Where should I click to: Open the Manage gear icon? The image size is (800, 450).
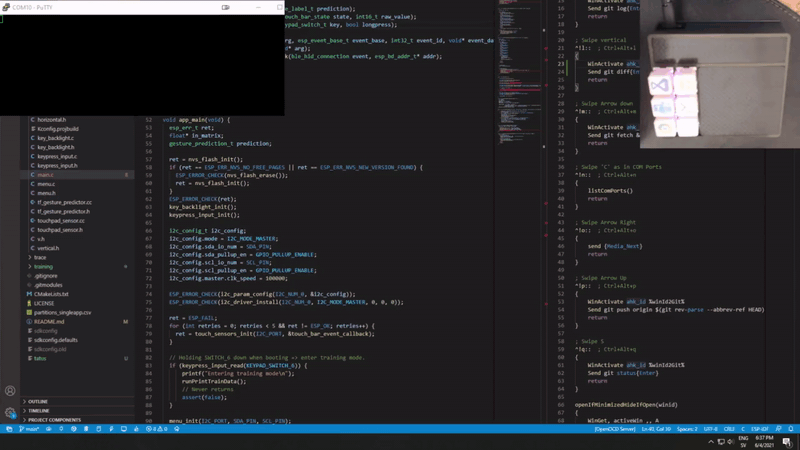pos(10,412)
